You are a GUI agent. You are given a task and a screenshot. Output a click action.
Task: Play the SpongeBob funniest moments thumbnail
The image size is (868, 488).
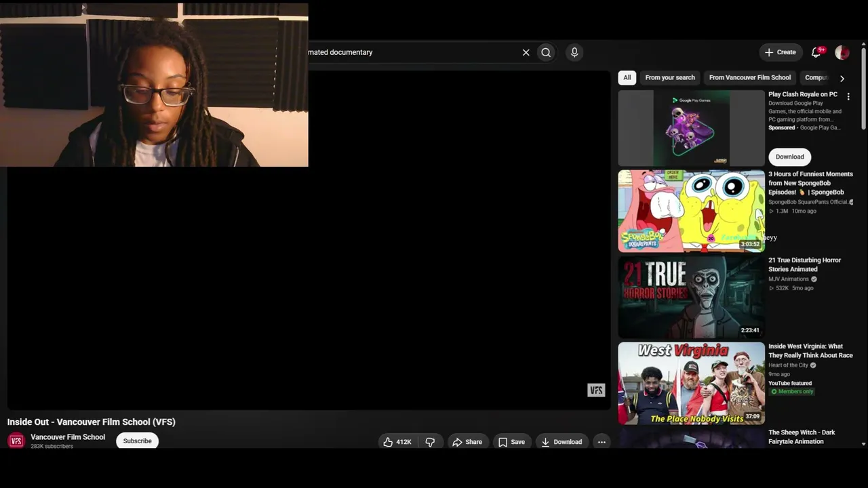point(691,211)
